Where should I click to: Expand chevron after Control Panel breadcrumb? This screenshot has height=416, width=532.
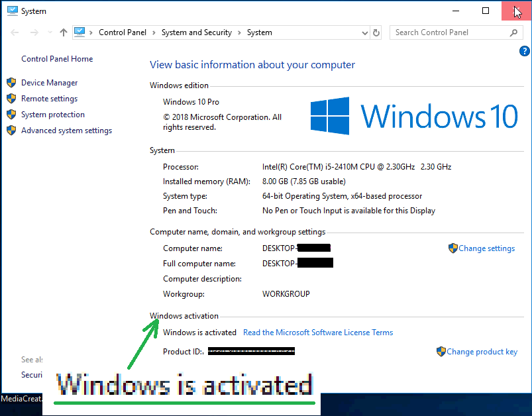point(154,32)
